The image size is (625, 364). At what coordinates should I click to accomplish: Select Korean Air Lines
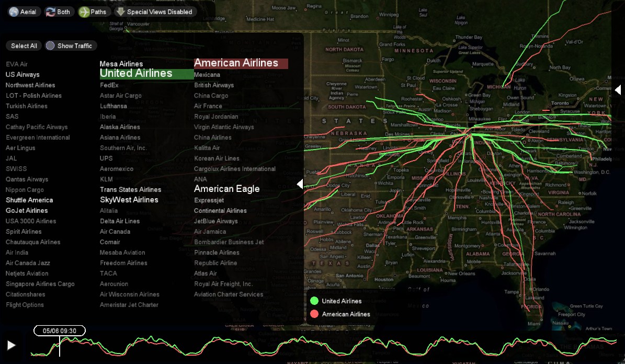point(217,158)
